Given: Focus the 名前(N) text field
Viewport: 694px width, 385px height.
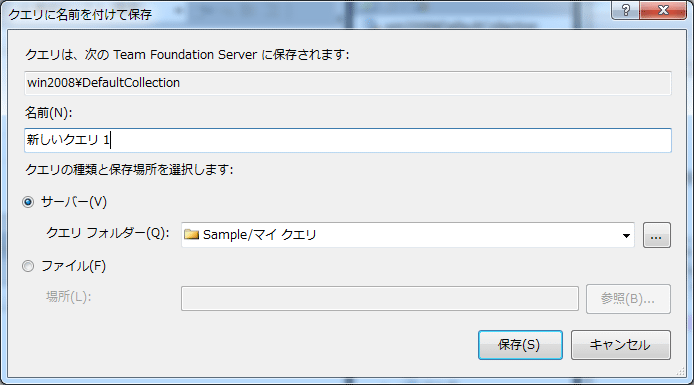Looking at the screenshot, I should (348, 140).
